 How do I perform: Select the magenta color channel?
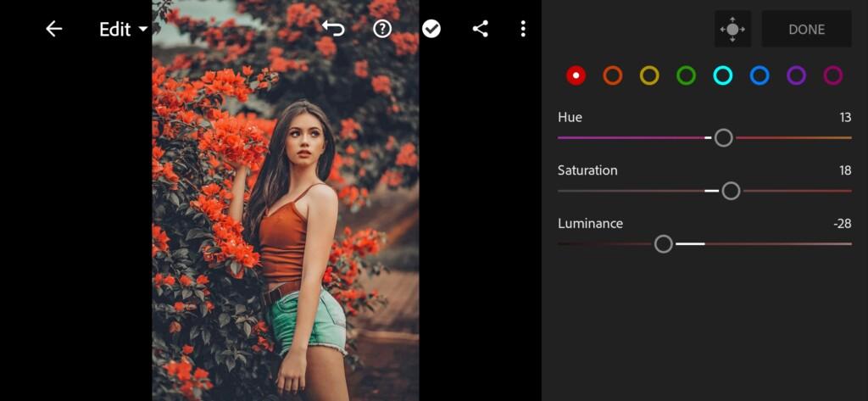(x=833, y=75)
